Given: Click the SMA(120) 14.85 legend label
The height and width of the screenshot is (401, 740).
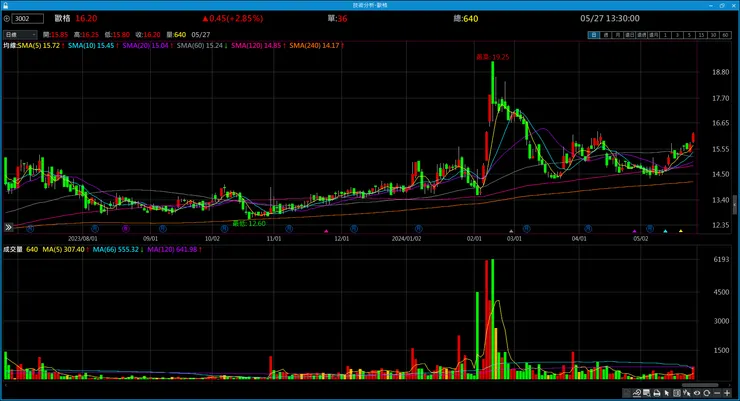Looking at the screenshot, I should tap(256, 46).
